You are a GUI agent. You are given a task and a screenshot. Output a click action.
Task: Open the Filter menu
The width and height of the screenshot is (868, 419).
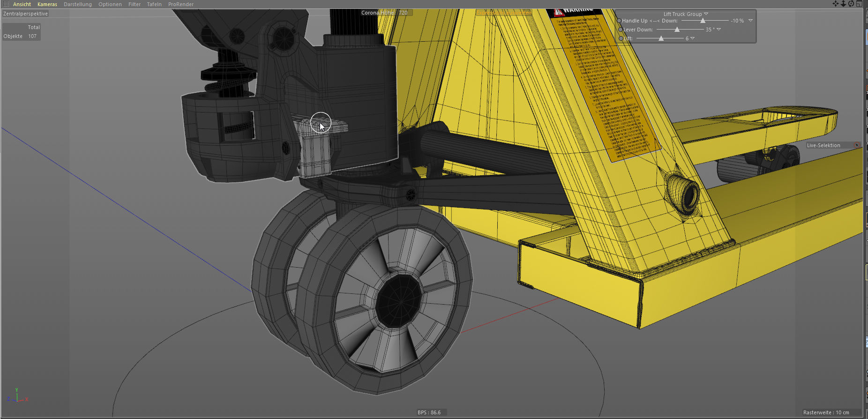tap(135, 4)
